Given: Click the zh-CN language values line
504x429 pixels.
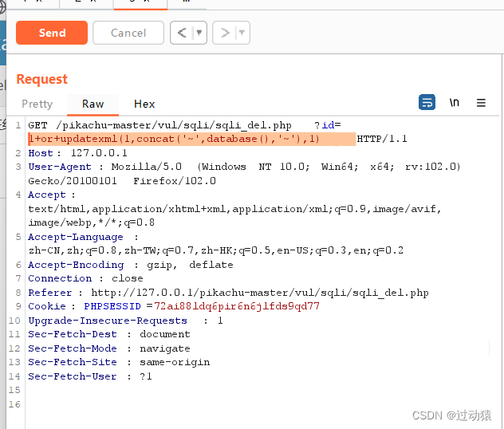Looking at the screenshot, I should point(215,250).
